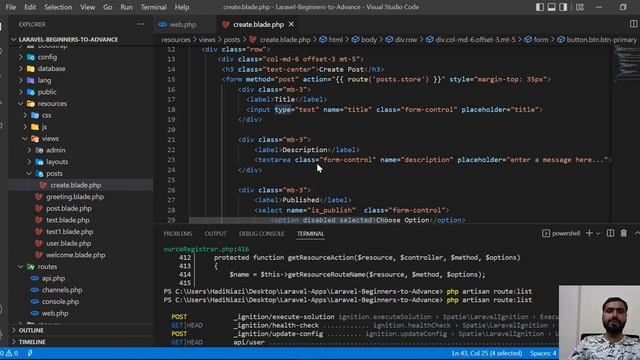Toggle bottom panel layout icon

[x=551, y=7]
